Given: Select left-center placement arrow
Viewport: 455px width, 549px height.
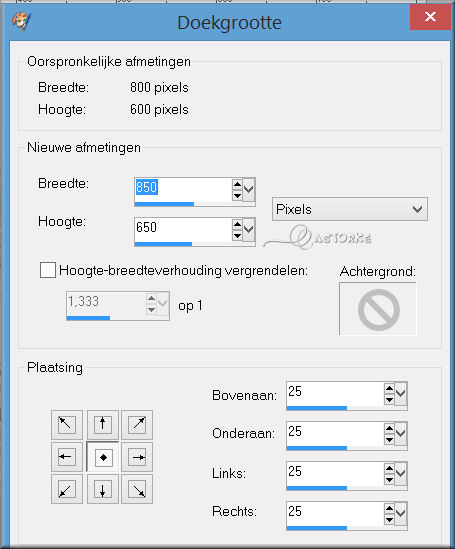Looking at the screenshot, I should [x=67, y=457].
